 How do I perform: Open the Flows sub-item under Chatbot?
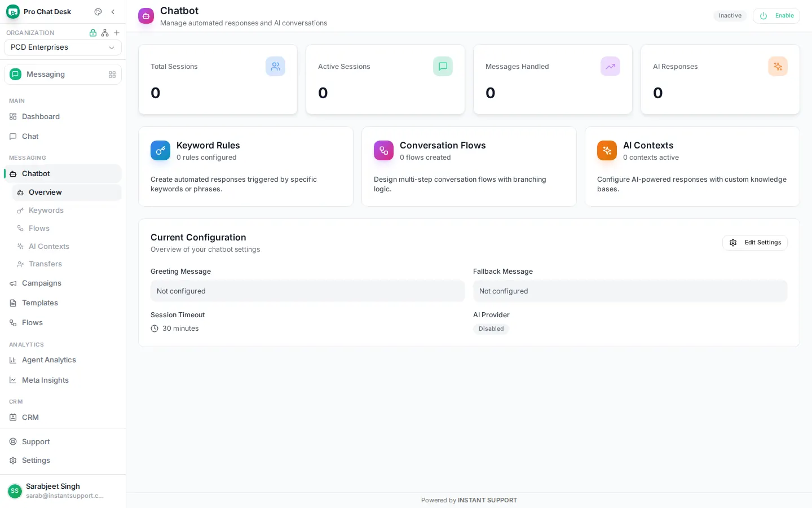point(67,229)
